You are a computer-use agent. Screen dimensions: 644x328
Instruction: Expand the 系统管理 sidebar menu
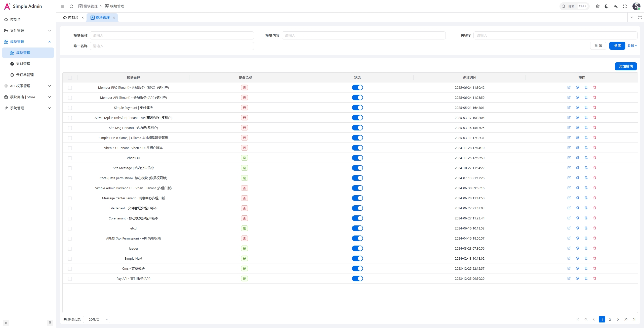(x=28, y=108)
